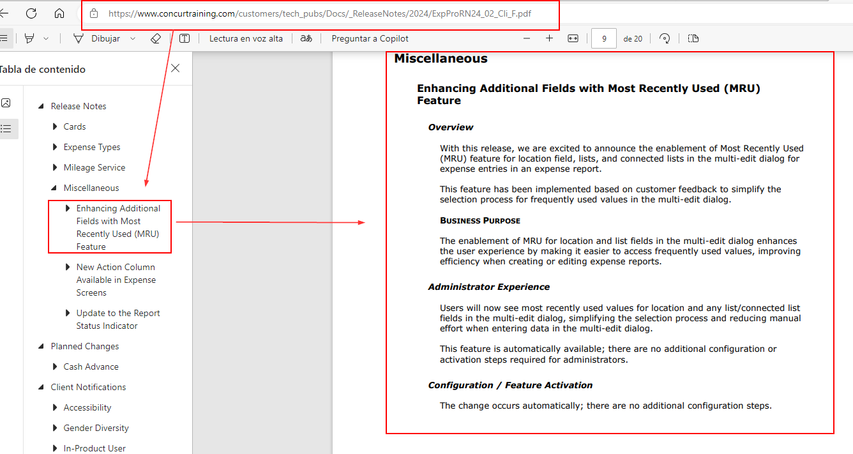Go to Mileage Service in the outline

pos(94,167)
